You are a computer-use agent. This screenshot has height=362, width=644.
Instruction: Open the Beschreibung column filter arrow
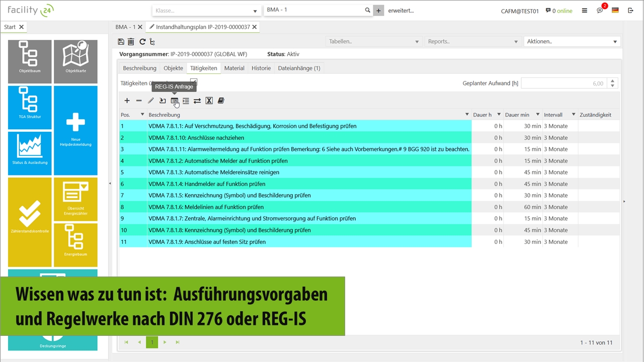tap(467, 115)
